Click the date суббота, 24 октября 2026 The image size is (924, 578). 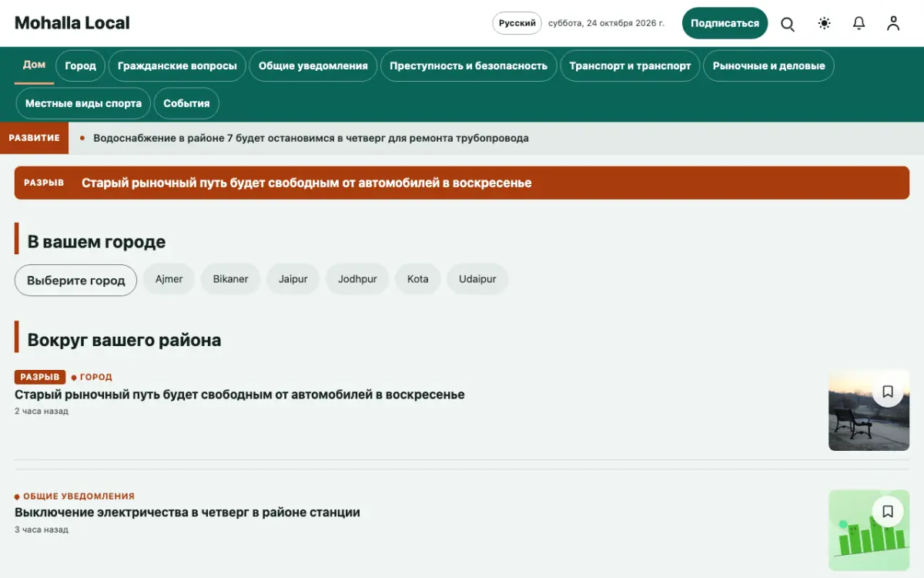pyautogui.click(x=606, y=23)
